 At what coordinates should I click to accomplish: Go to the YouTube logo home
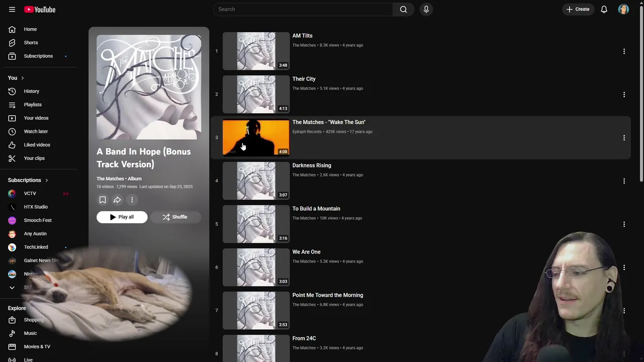[40, 9]
